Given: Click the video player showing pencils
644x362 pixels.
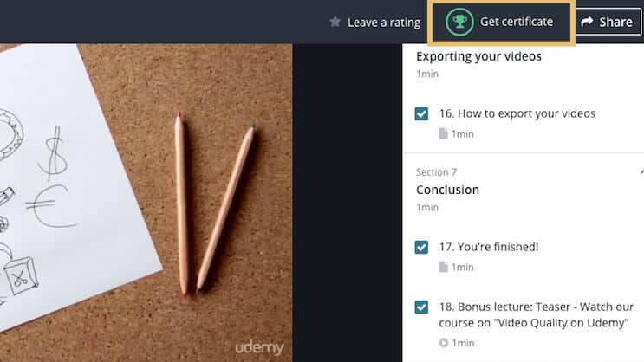Looking at the screenshot, I should click(x=146, y=203).
